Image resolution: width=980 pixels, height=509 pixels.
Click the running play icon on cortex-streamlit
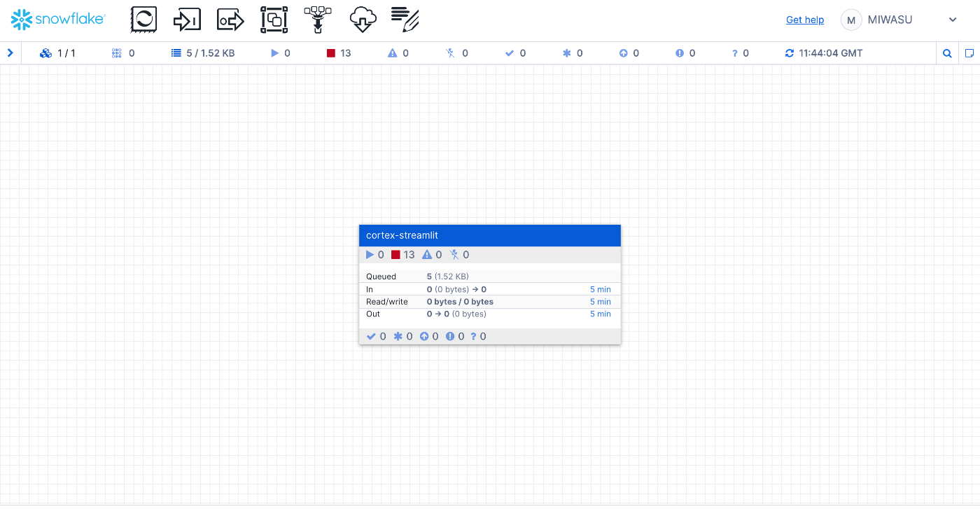coord(370,255)
